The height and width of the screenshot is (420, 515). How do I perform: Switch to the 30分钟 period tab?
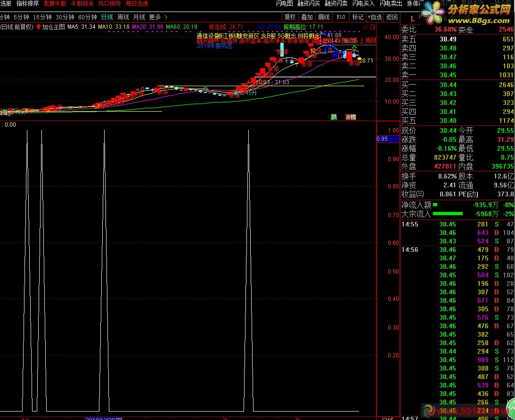65,17
